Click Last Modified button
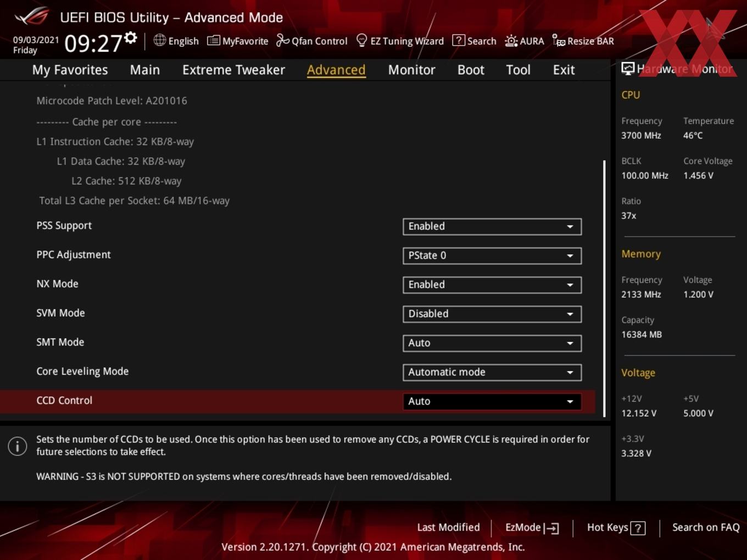 448,527
